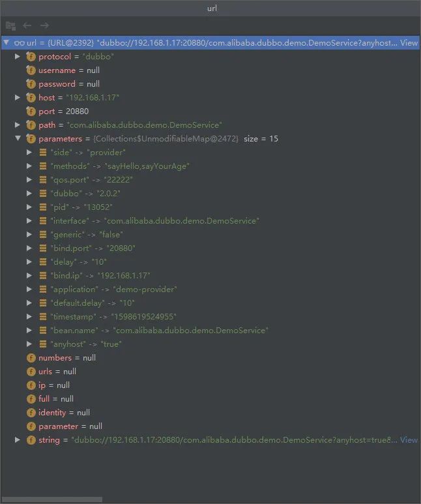The width and height of the screenshot is (421, 504).
Task: Click the field icon next to password
Action: click(31, 84)
